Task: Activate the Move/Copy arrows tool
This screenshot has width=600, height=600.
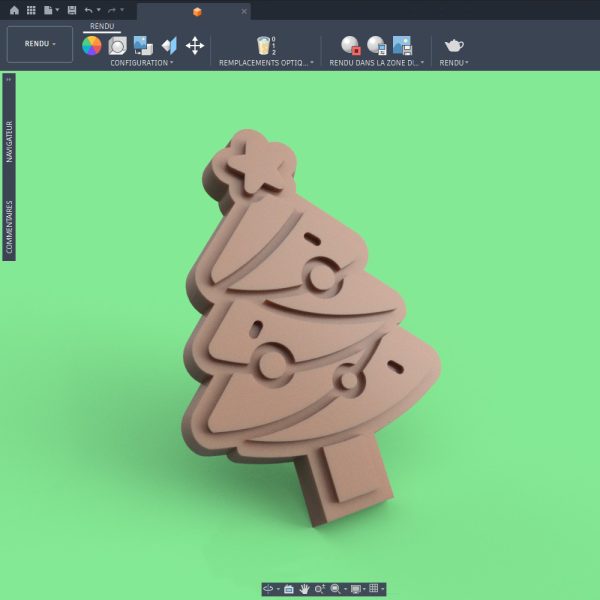Action: coord(195,46)
